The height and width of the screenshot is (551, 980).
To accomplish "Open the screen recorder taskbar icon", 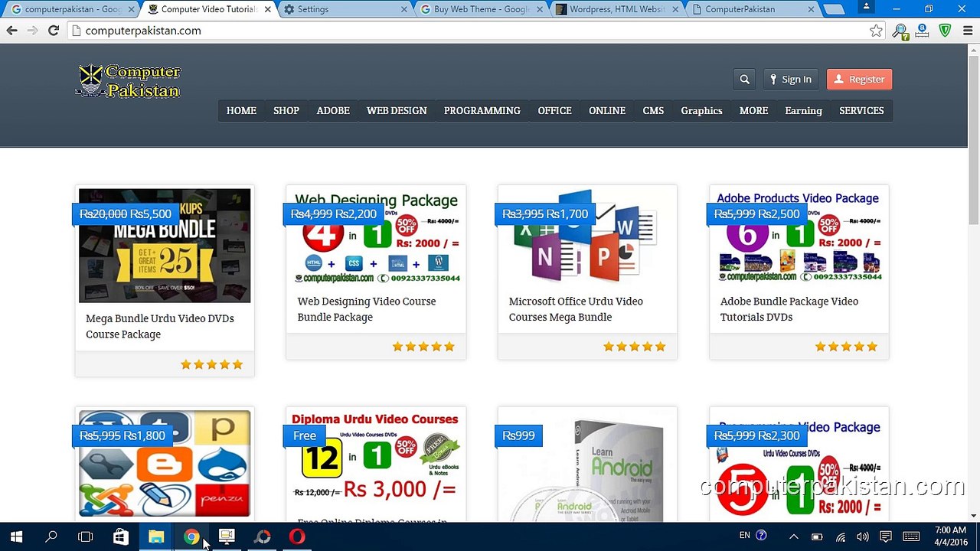I will point(227,536).
